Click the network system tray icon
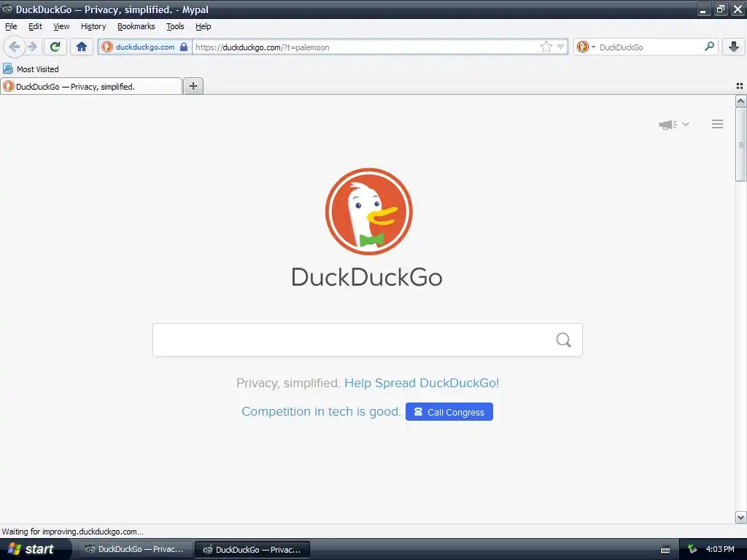 tap(692, 550)
